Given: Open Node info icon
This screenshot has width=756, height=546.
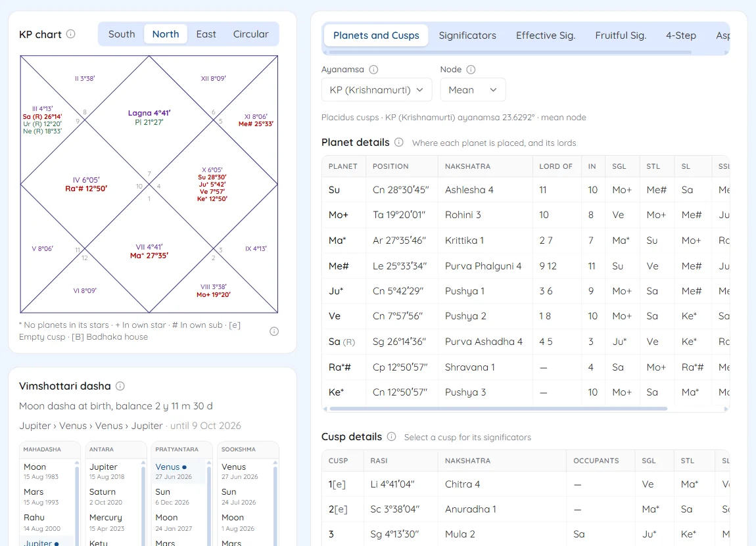Looking at the screenshot, I should pyautogui.click(x=471, y=70).
